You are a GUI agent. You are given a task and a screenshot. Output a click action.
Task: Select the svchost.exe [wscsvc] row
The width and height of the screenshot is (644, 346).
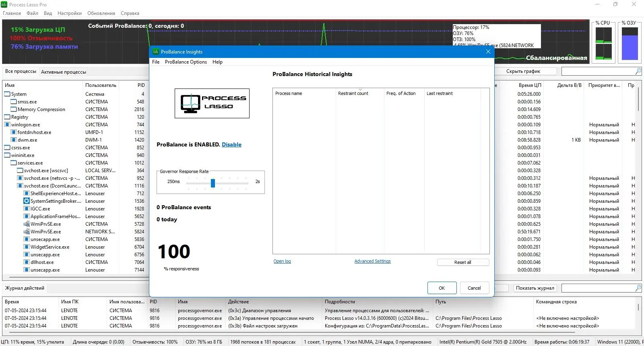pos(76,171)
